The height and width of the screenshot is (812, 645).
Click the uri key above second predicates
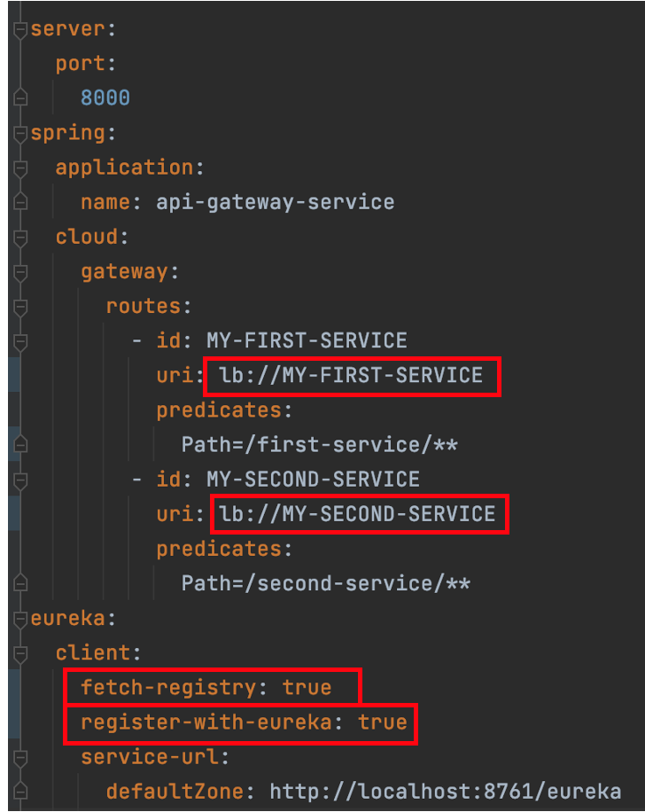tap(175, 514)
